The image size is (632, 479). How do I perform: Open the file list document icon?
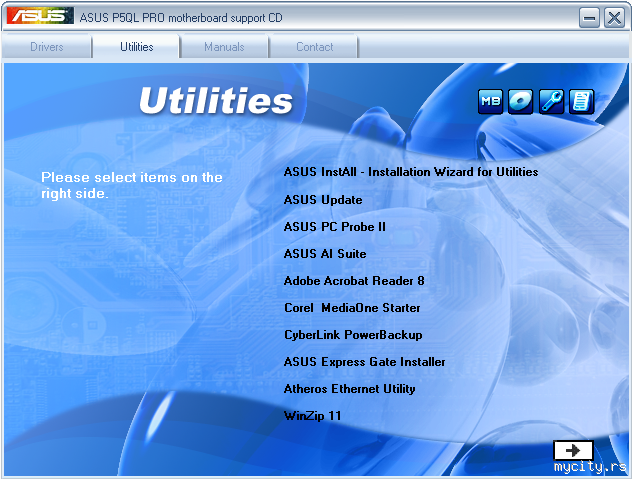point(581,101)
